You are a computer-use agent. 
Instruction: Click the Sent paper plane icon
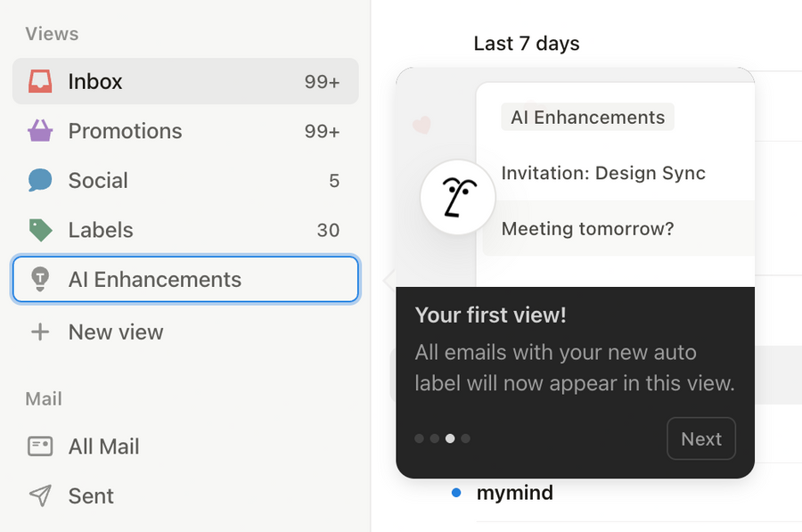pos(39,495)
